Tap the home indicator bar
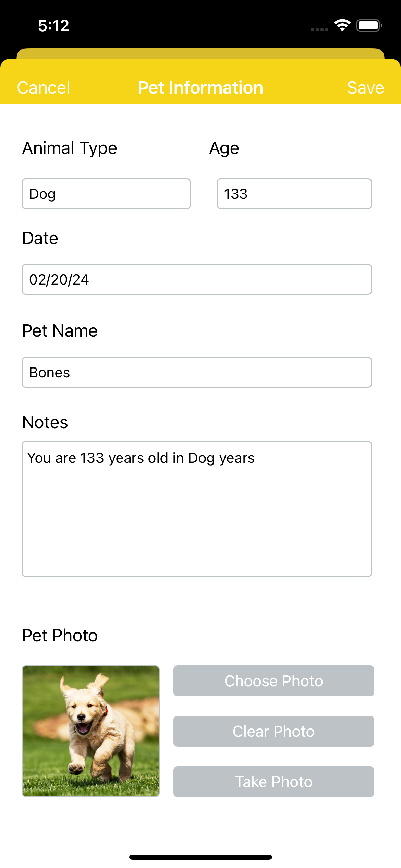The height and width of the screenshot is (868, 401). tap(200, 857)
